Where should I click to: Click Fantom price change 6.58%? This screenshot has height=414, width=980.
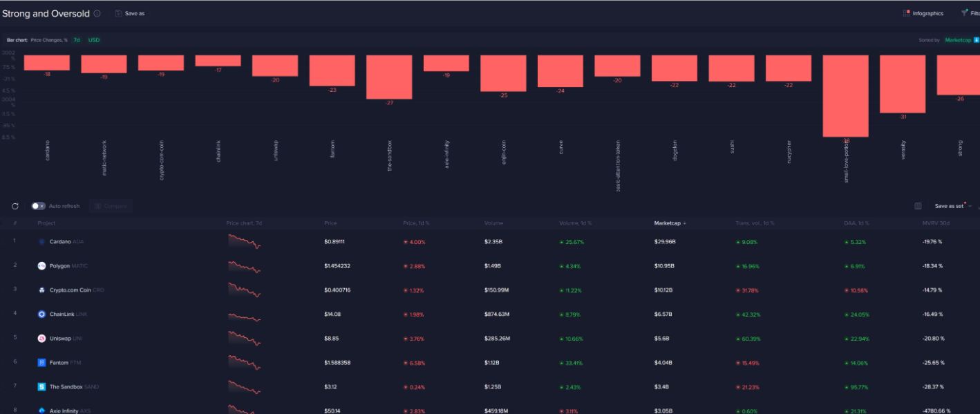[x=414, y=363]
